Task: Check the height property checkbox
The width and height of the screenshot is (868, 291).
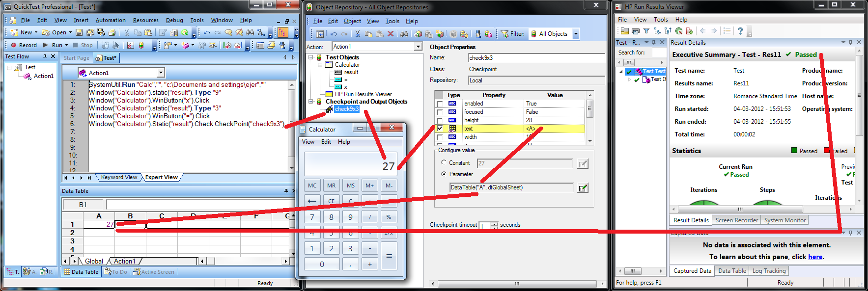Action: click(439, 120)
